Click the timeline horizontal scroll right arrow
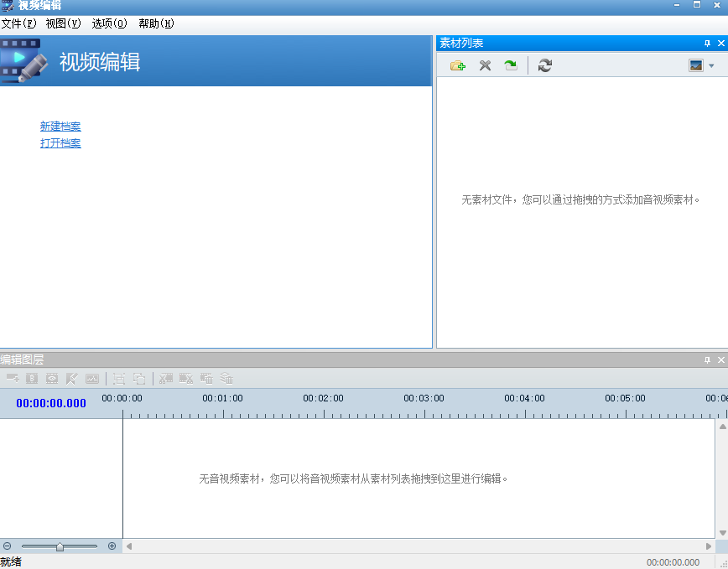This screenshot has height=569, width=728. tap(709, 546)
